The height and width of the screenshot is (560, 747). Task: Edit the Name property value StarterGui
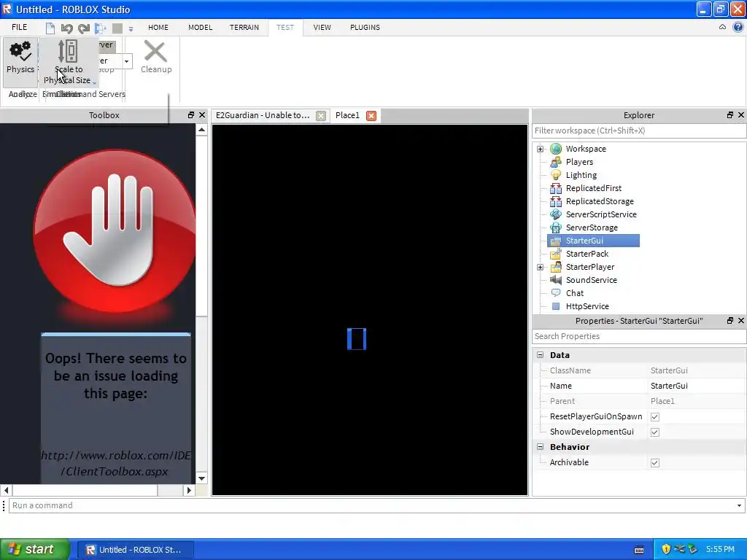[x=695, y=386]
